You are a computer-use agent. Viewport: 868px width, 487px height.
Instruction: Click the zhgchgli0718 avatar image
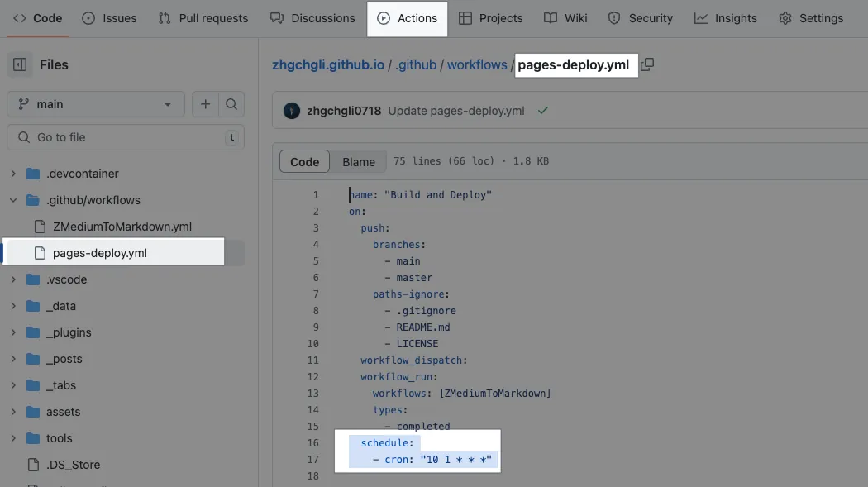[x=291, y=110]
